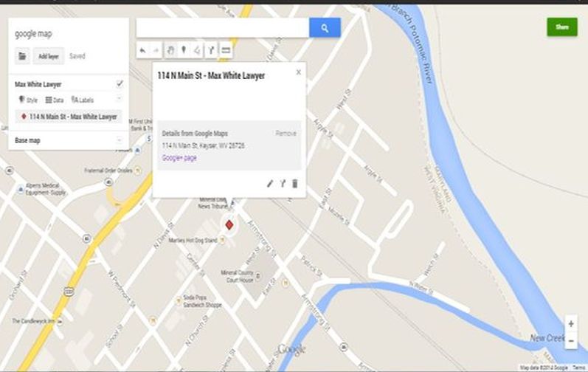
Task: Toggle the Max White Lawyer layer checkbox
Action: [120, 84]
